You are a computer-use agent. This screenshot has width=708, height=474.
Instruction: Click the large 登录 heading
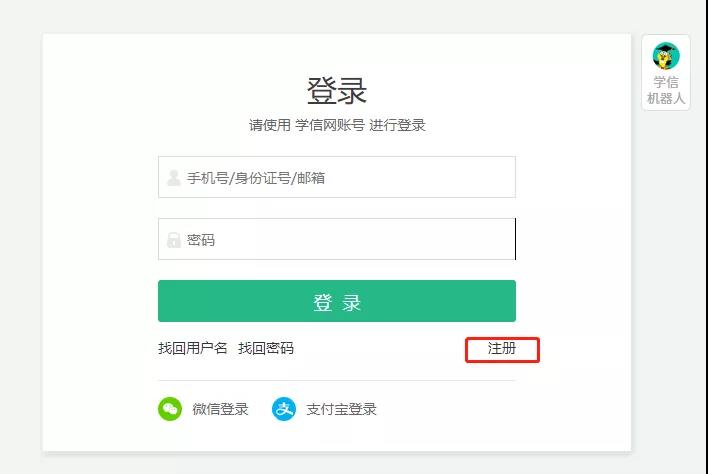pyautogui.click(x=337, y=91)
